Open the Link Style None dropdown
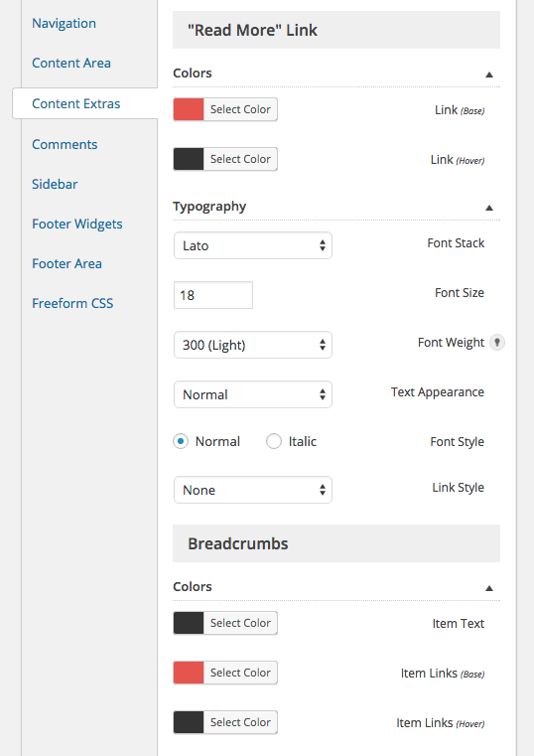The width and height of the screenshot is (534, 756). (x=253, y=490)
